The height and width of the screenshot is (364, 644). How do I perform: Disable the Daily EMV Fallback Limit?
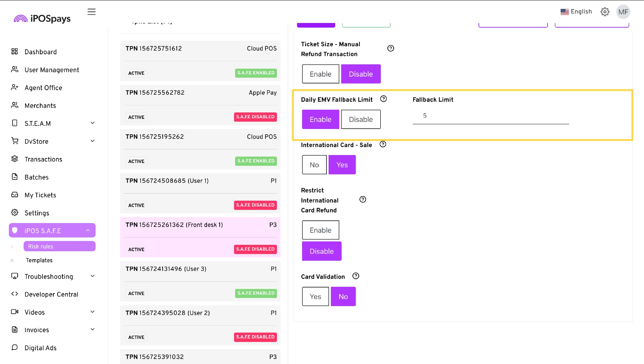[x=361, y=119]
